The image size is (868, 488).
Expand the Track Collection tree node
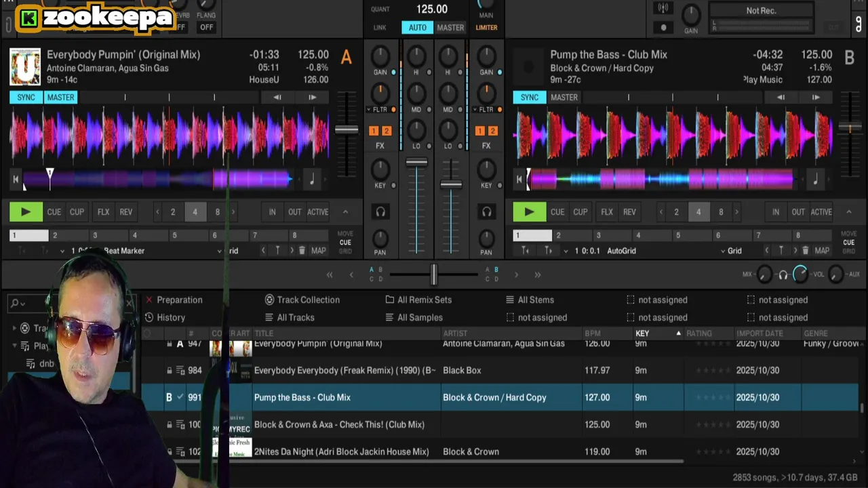[x=14, y=328]
